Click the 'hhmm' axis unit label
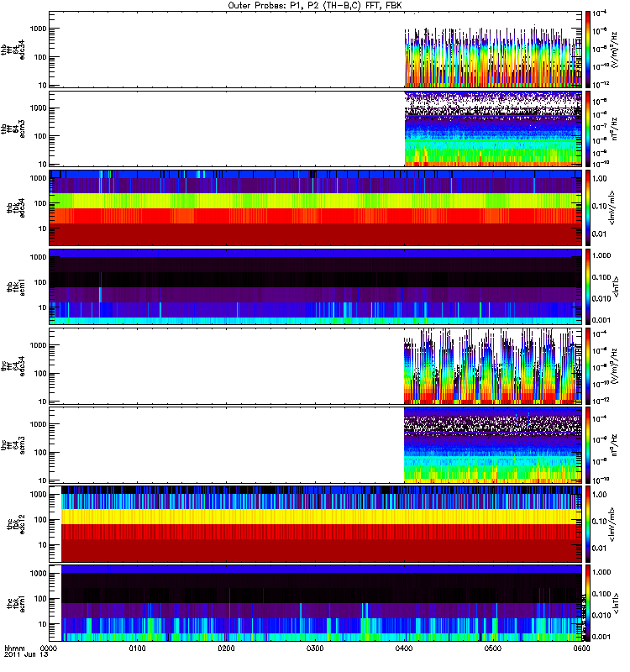 pyautogui.click(x=14, y=648)
